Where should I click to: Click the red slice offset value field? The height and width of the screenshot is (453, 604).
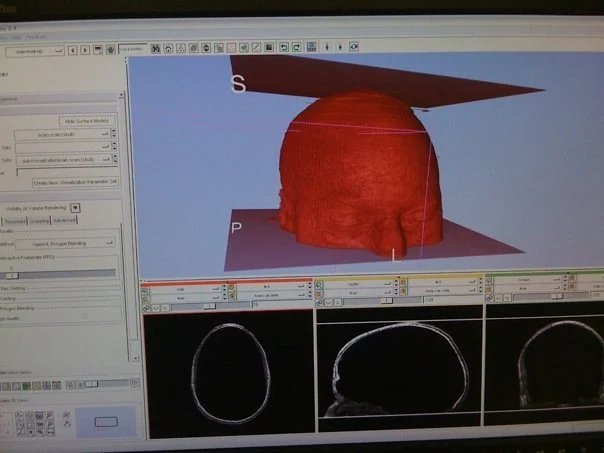(x=282, y=305)
